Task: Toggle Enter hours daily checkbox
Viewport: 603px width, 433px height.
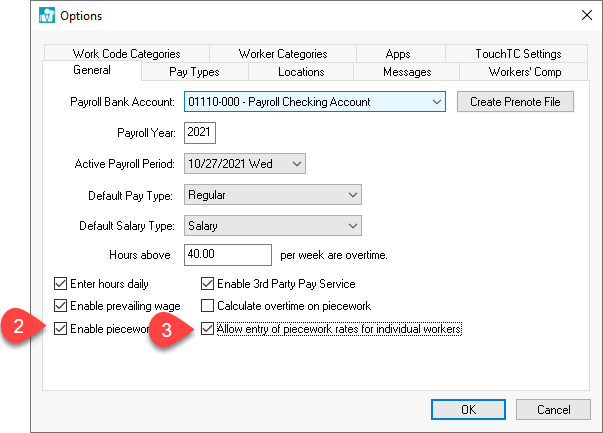Action: (x=60, y=284)
